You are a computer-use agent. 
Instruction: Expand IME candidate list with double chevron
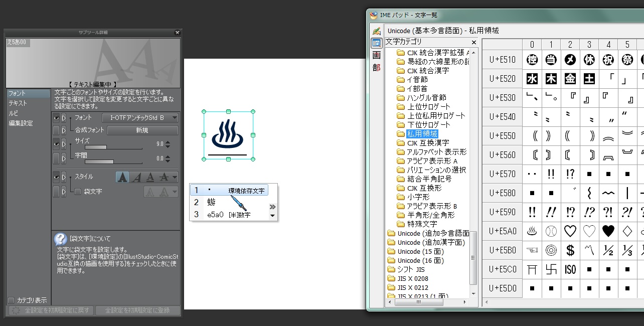[272, 207]
